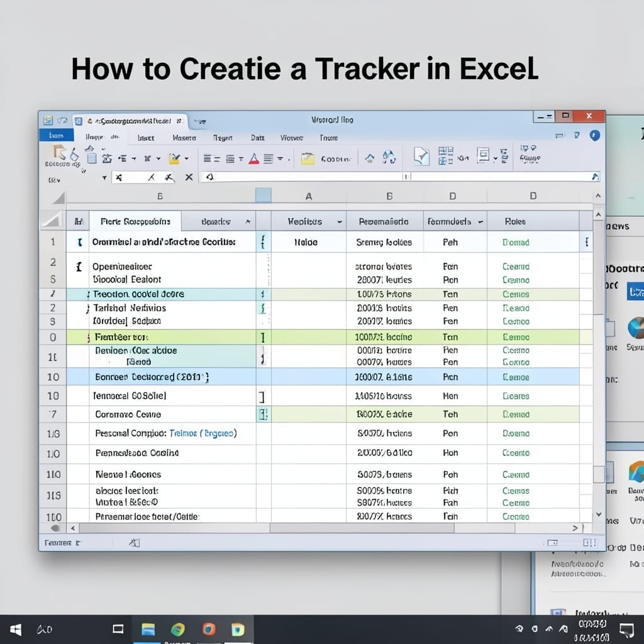Click the Save icon in the title bar
This screenshot has width=644, height=644.
48,120
